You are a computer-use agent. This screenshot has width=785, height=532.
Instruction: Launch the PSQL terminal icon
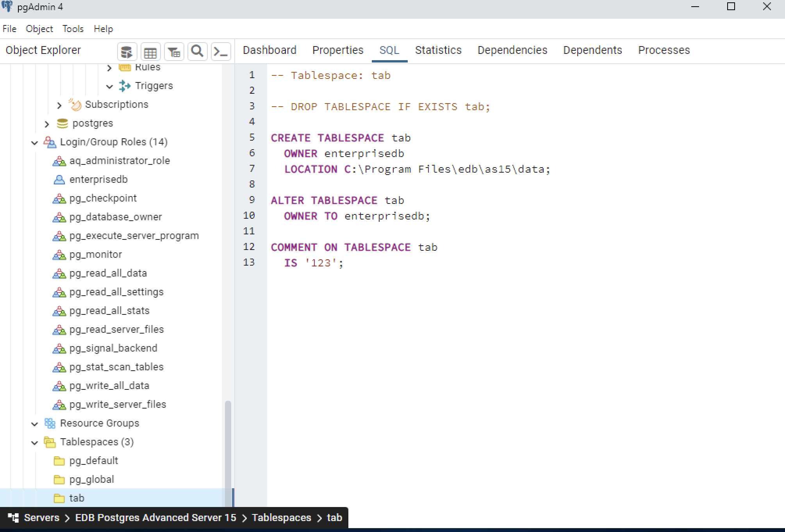[221, 51]
